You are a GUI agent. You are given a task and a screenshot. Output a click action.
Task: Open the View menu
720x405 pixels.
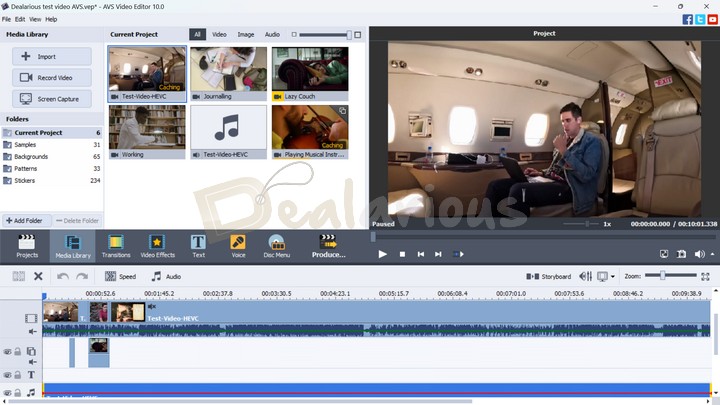[x=35, y=19]
